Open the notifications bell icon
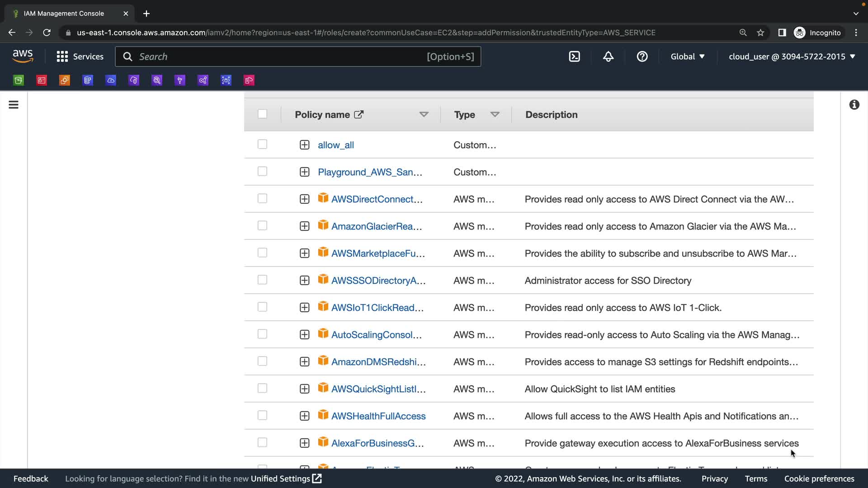868x488 pixels. coord(608,56)
